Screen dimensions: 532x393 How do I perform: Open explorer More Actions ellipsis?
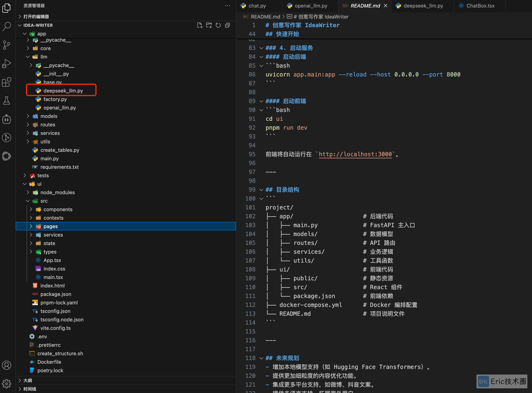pyautogui.click(x=228, y=6)
